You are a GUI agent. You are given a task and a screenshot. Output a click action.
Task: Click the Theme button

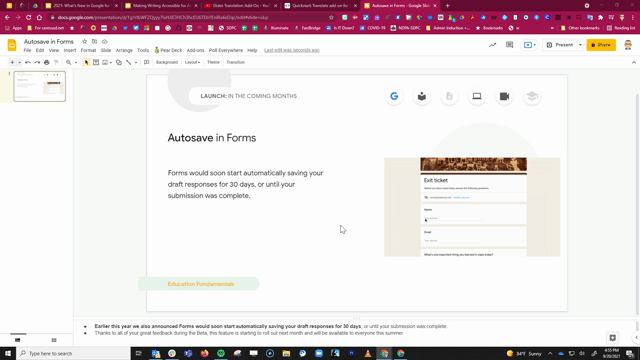click(x=213, y=62)
